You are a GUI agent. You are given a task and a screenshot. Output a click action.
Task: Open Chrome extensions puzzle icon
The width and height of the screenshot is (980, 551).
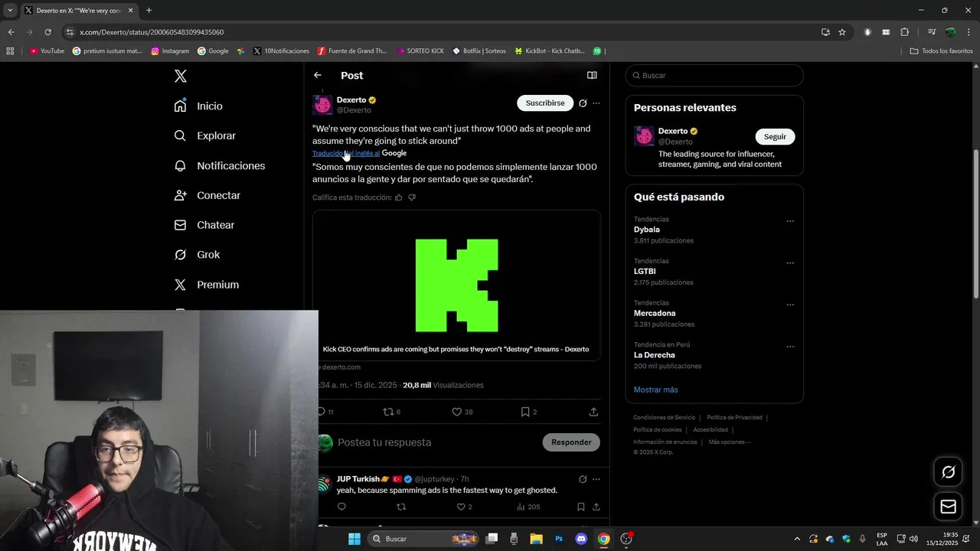[x=905, y=32]
